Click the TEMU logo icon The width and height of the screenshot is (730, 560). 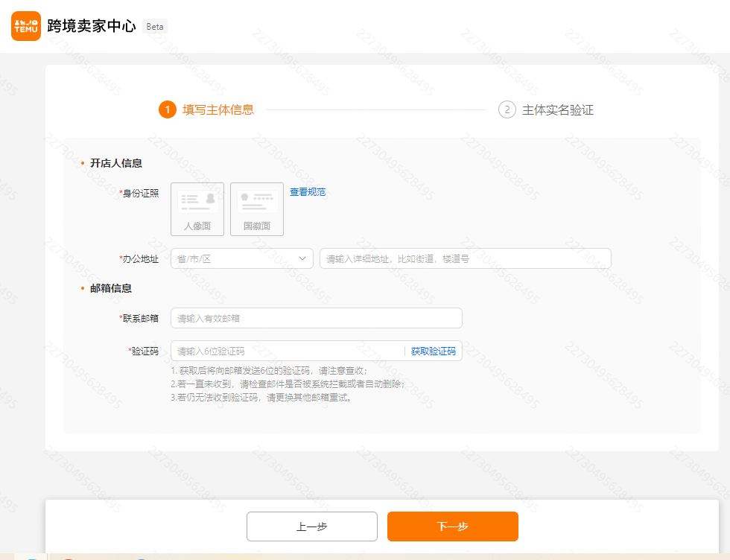pyautogui.click(x=25, y=26)
